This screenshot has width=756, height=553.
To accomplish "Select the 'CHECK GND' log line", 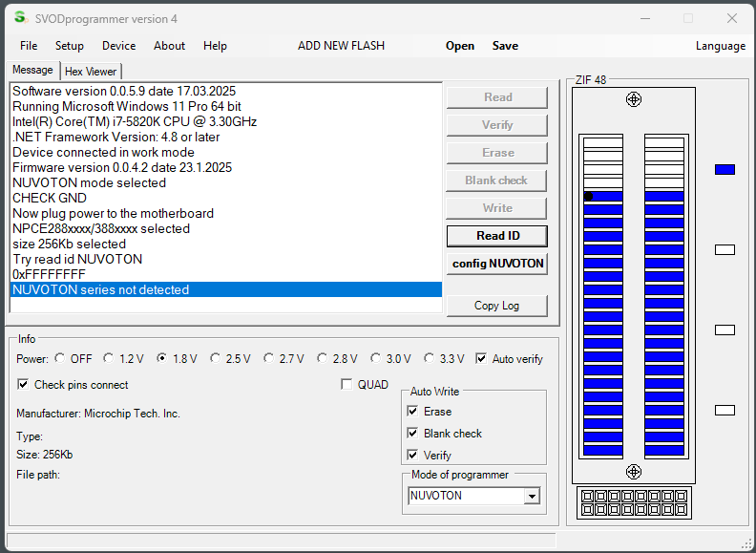I will (50, 198).
